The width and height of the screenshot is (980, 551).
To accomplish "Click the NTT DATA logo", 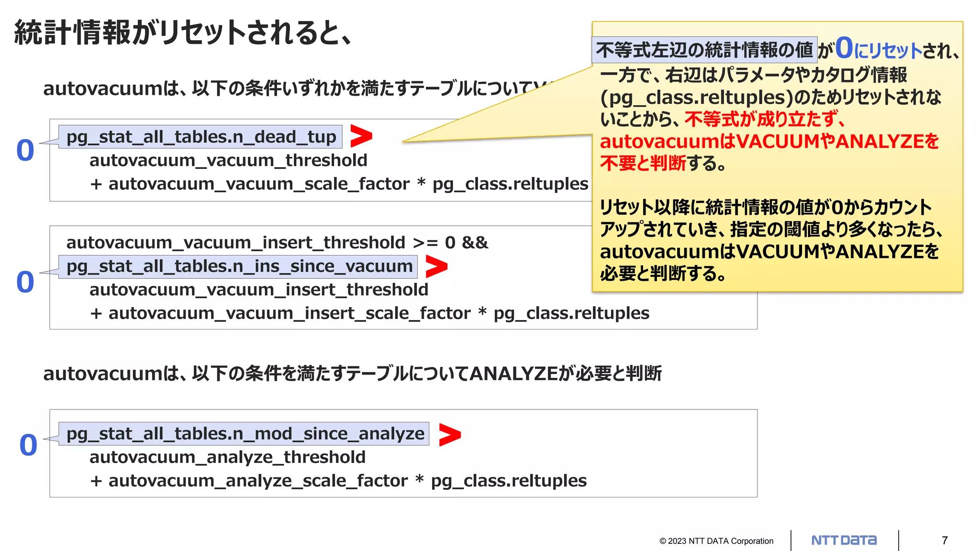I will (844, 540).
